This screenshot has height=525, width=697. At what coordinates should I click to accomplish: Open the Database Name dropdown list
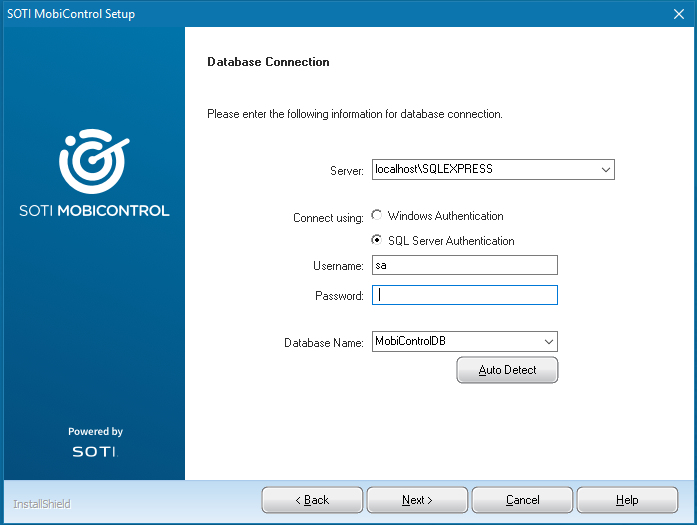click(549, 342)
